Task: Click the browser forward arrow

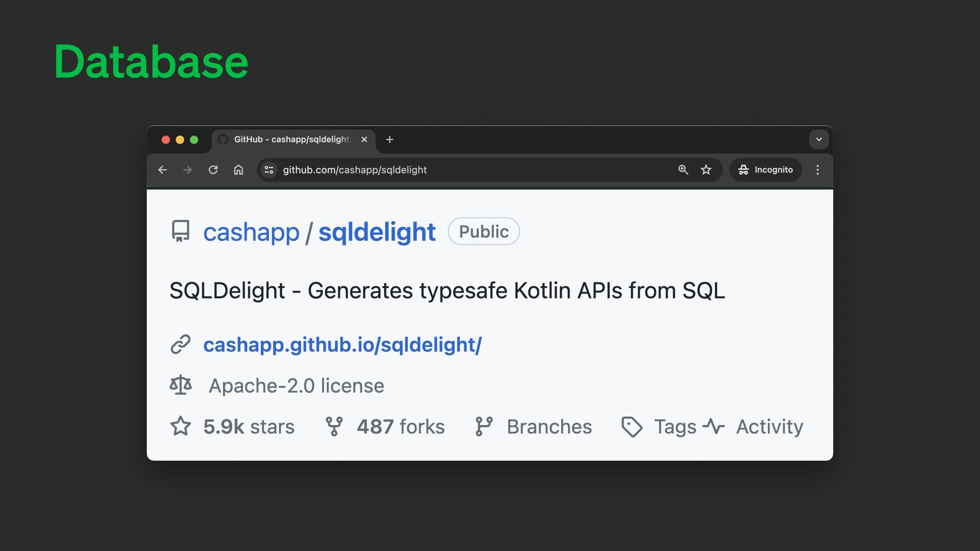Action: point(187,170)
